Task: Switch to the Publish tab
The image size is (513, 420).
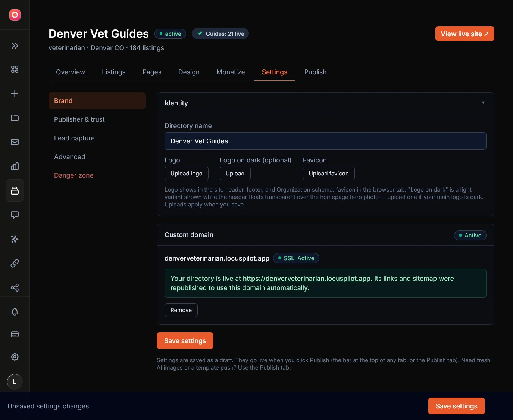Action: [x=315, y=72]
